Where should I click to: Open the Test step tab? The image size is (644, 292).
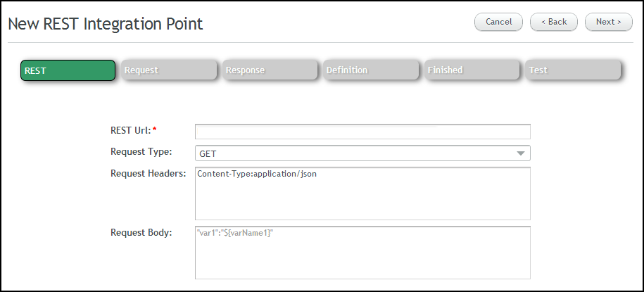coord(573,70)
